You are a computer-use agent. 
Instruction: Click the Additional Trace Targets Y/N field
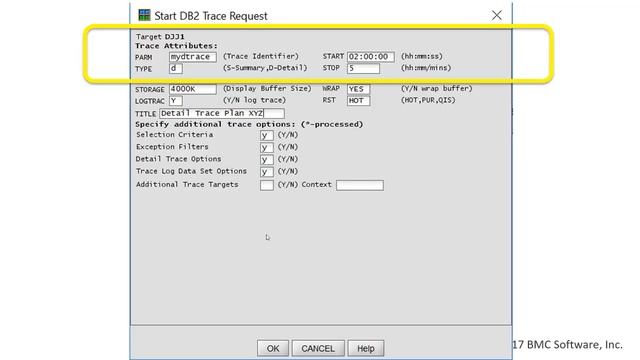tap(267, 185)
